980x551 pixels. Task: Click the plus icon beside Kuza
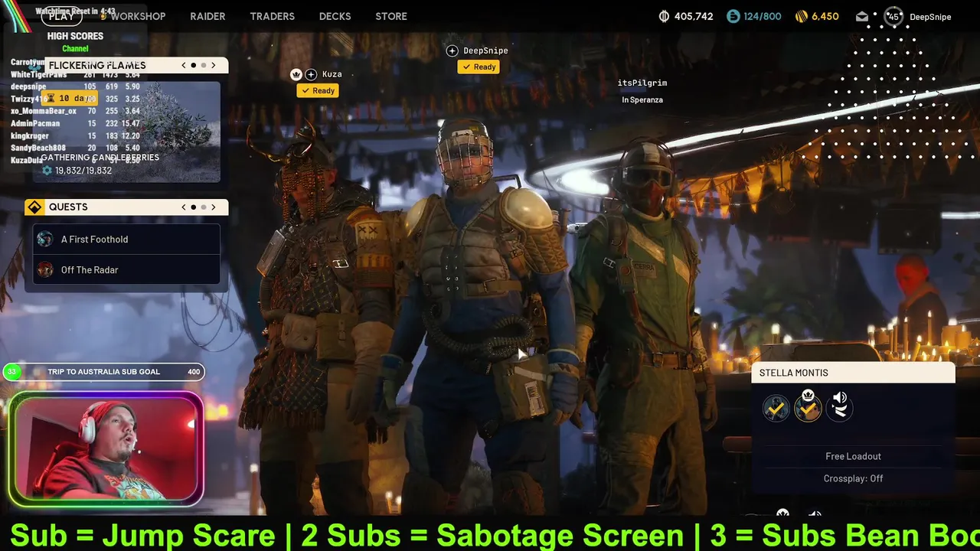pyautogui.click(x=311, y=74)
